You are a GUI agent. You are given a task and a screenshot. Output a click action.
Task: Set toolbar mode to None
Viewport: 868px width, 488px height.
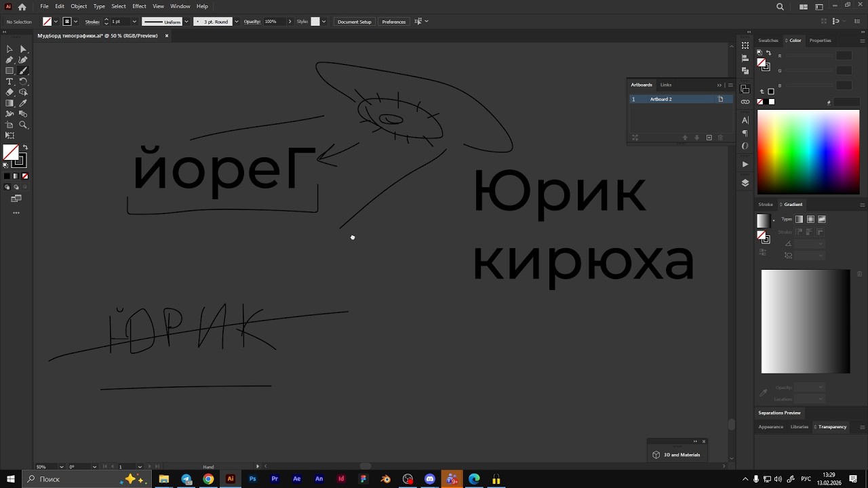pos(25,176)
